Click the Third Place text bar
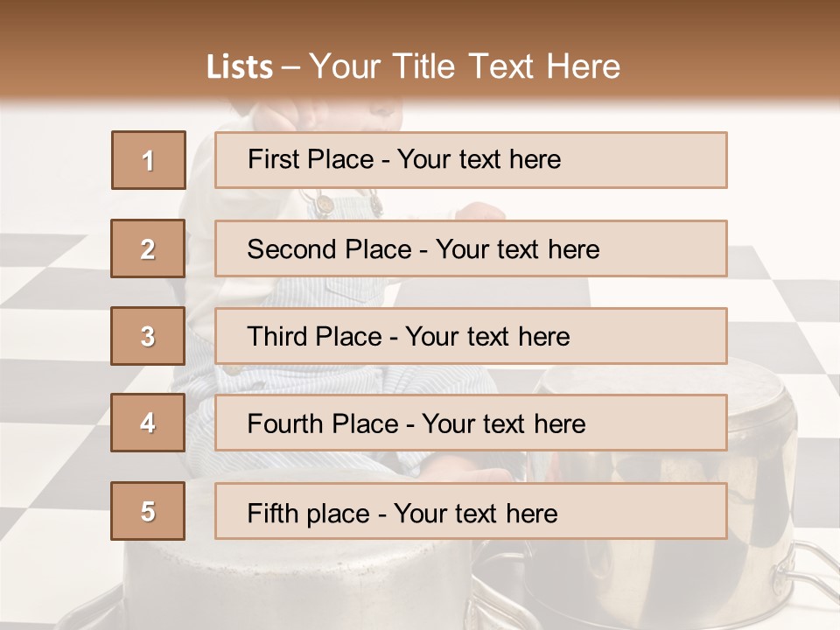Screen dimensions: 840x630 (x=471, y=336)
